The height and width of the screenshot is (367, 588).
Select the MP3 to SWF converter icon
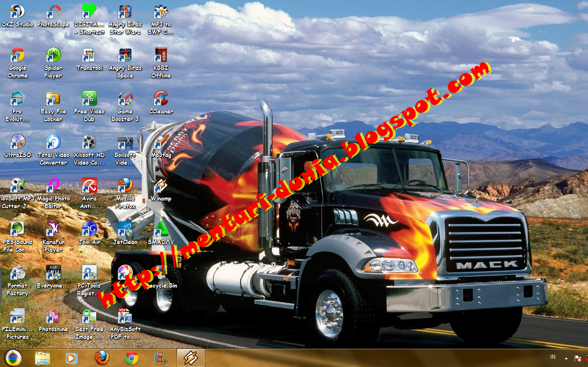[161, 19]
